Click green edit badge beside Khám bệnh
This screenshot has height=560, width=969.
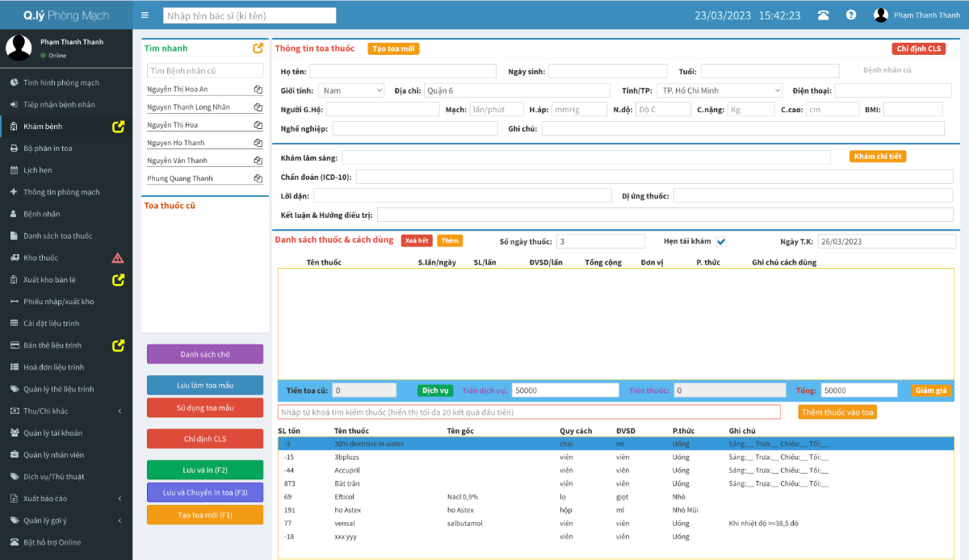[119, 126]
